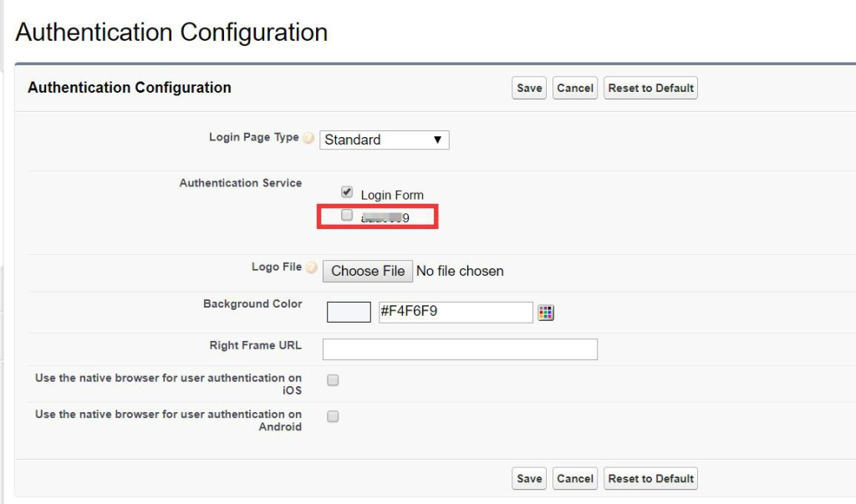Click the top Reset to Default button
This screenshot has height=504, width=856.
pos(650,88)
